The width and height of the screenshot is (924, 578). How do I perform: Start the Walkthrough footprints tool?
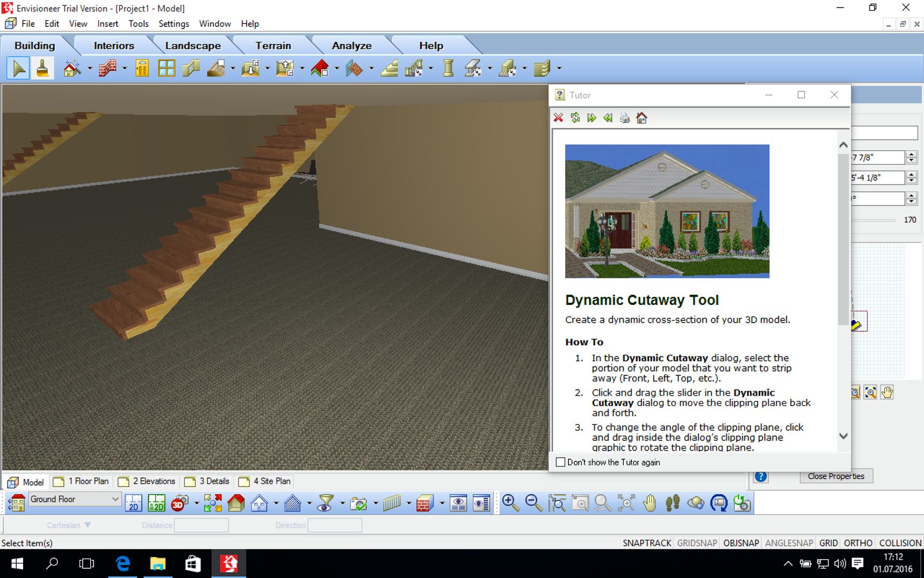(673, 503)
